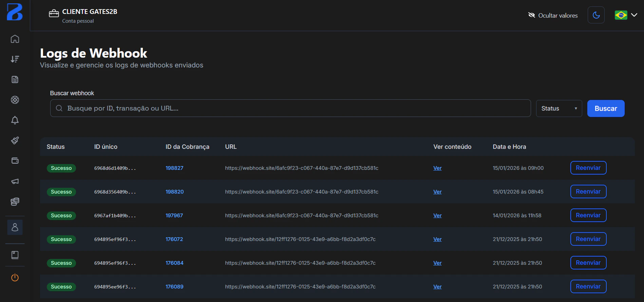
Task: Expand the language chevron next to flag
Action: (x=634, y=15)
